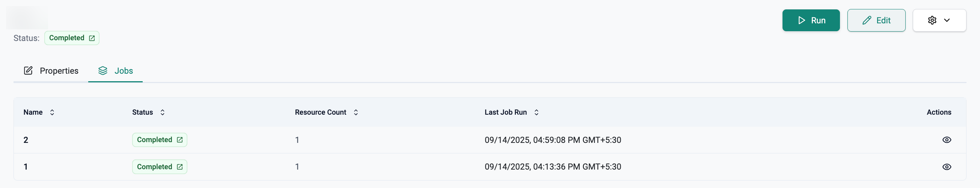
Task: Open the Completed badge for job 2
Action: [154, 140]
